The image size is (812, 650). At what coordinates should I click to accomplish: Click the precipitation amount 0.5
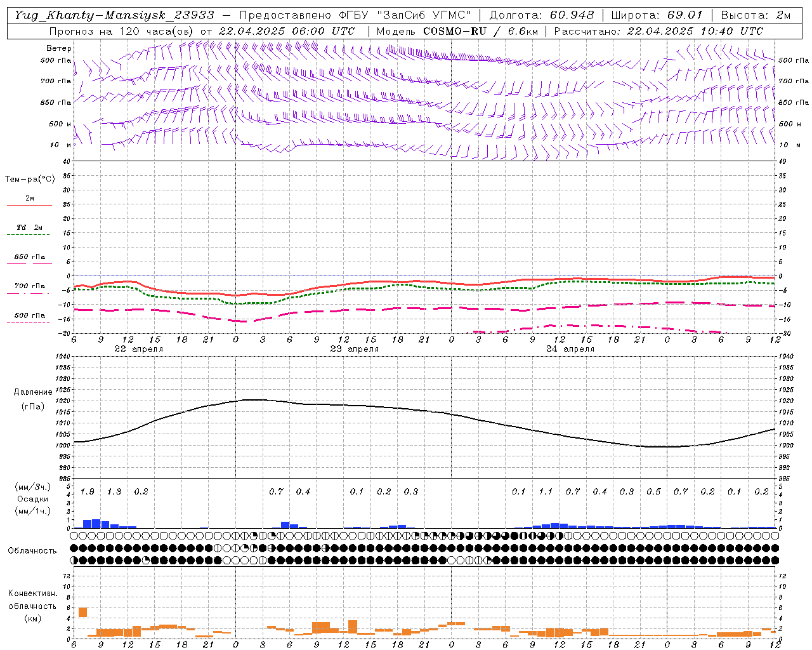coord(653,491)
